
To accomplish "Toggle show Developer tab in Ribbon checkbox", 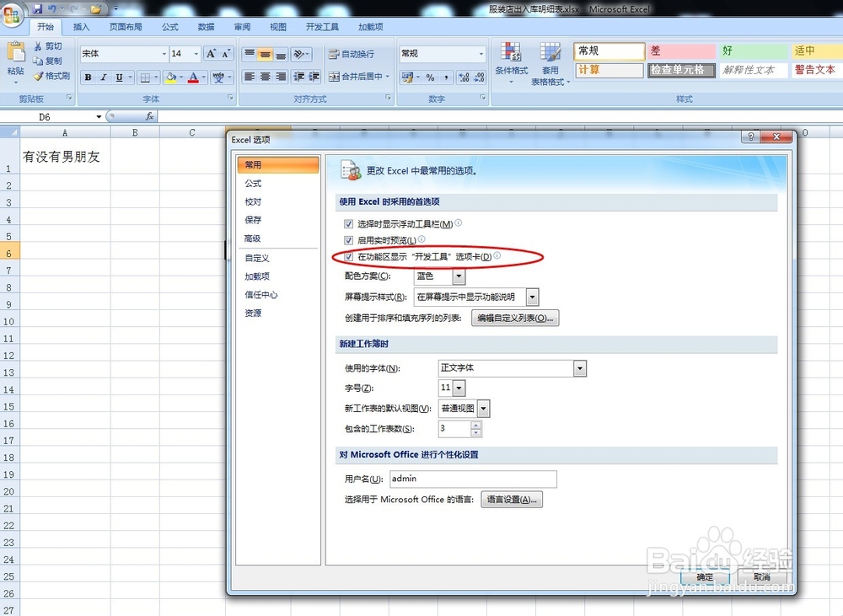I will [348, 257].
